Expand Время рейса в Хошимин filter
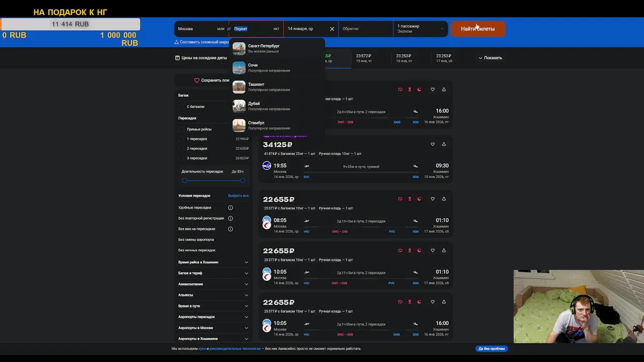This screenshot has width=644, height=362. click(x=213, y=262)
